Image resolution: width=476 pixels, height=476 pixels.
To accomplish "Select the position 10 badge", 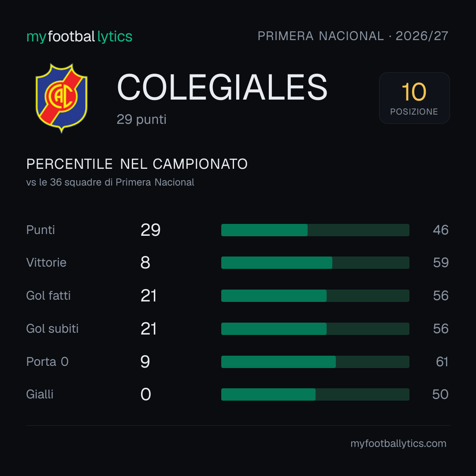I will pos(414,98).
